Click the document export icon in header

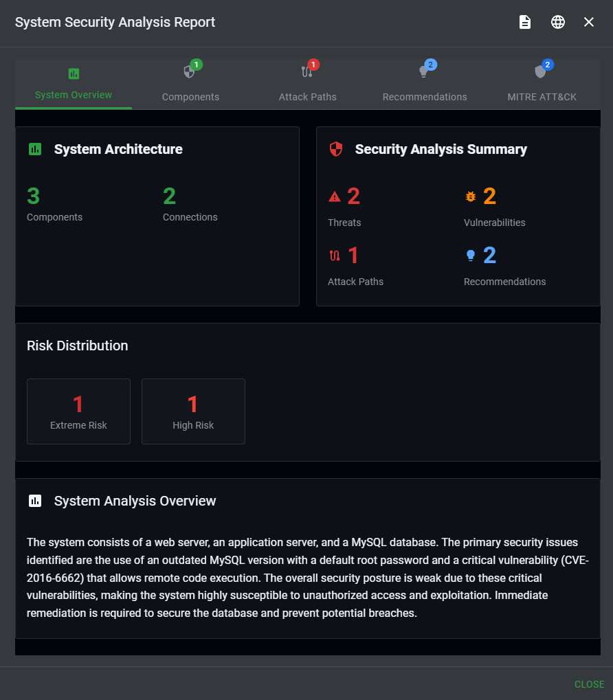click(525, 22)
